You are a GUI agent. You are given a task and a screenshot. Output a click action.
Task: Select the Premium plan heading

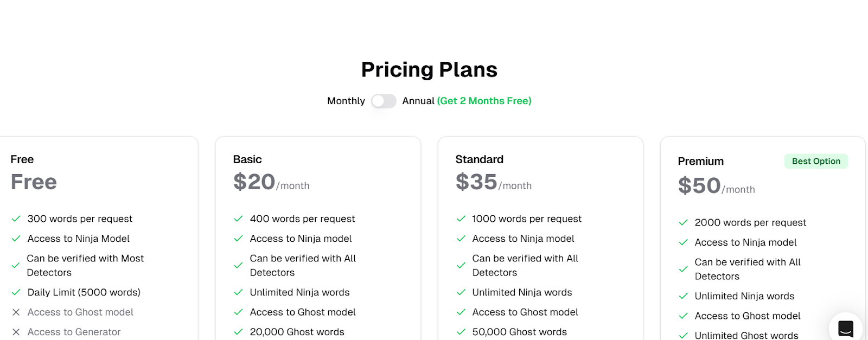[700, 161]
